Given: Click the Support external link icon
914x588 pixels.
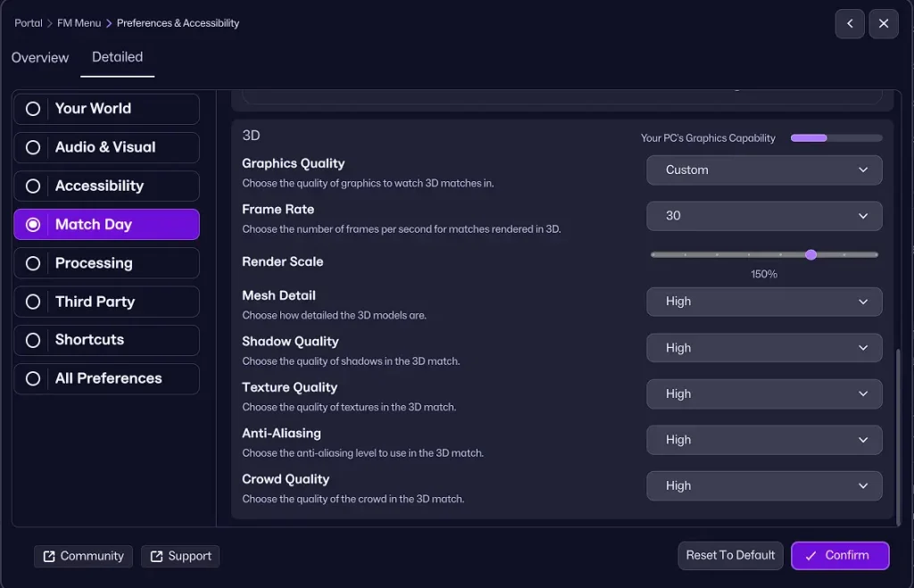Looking at the screenshot, I should click(156, 557).
